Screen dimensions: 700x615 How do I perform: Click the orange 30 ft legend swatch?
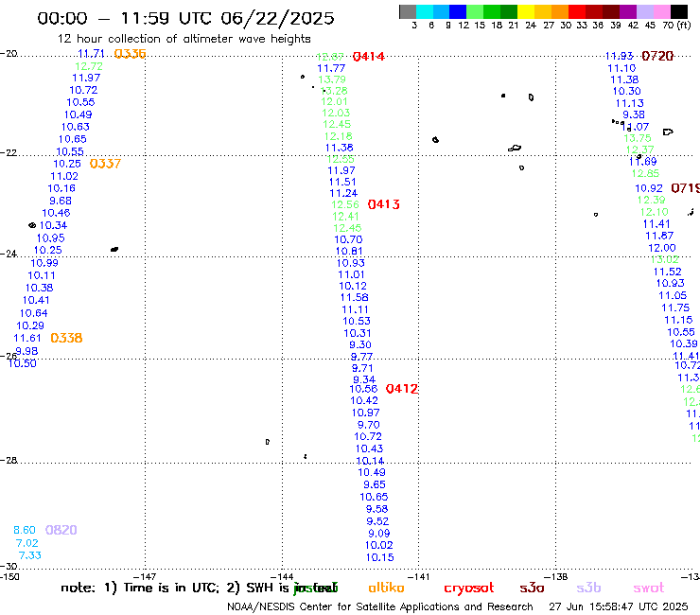pyautogui.click(x=560, y=11)
